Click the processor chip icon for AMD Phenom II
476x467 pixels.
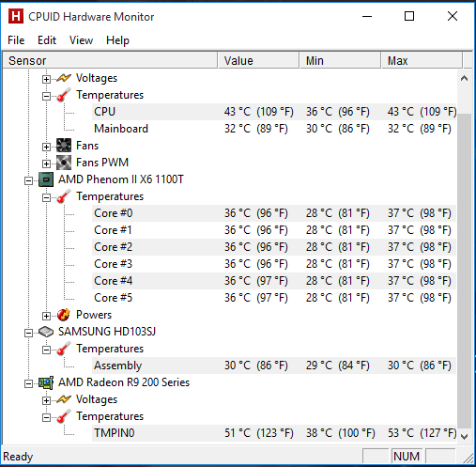[x=46, y=179]
